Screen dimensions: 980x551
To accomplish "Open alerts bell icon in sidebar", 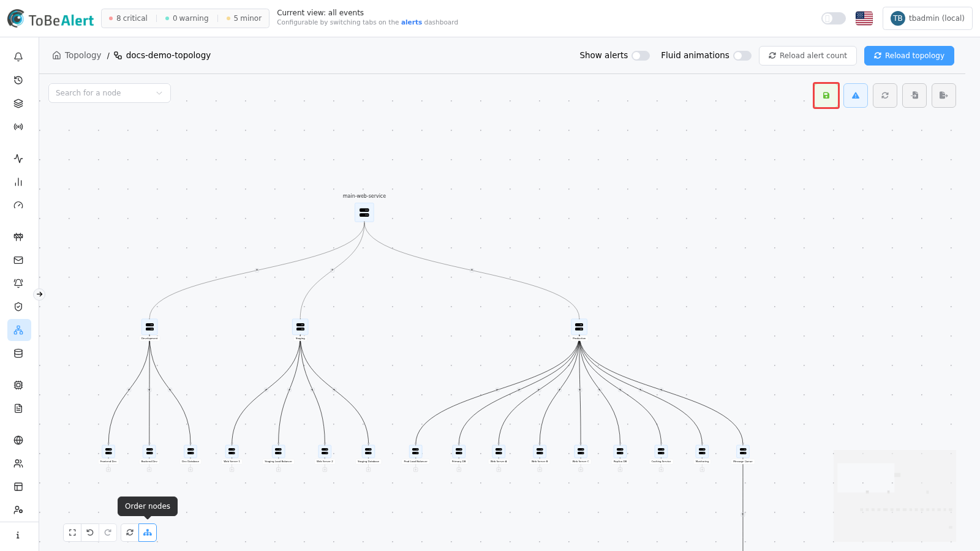I will click(18, 57).
